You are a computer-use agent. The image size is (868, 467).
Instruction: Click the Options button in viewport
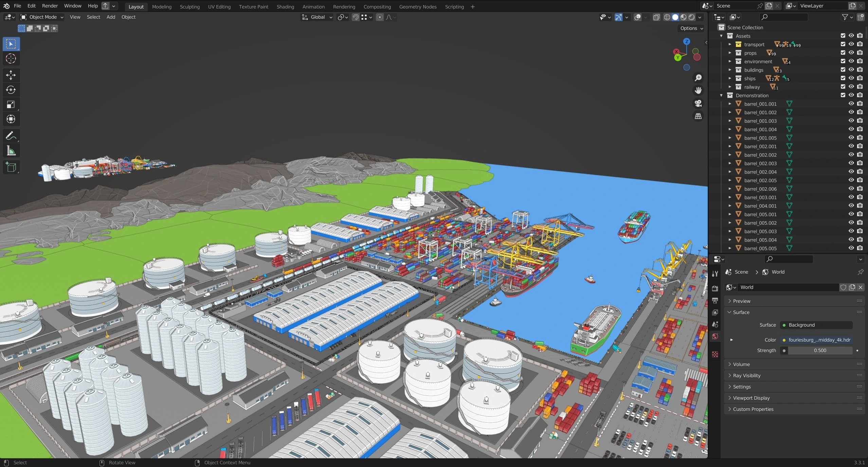pos(691,28)
